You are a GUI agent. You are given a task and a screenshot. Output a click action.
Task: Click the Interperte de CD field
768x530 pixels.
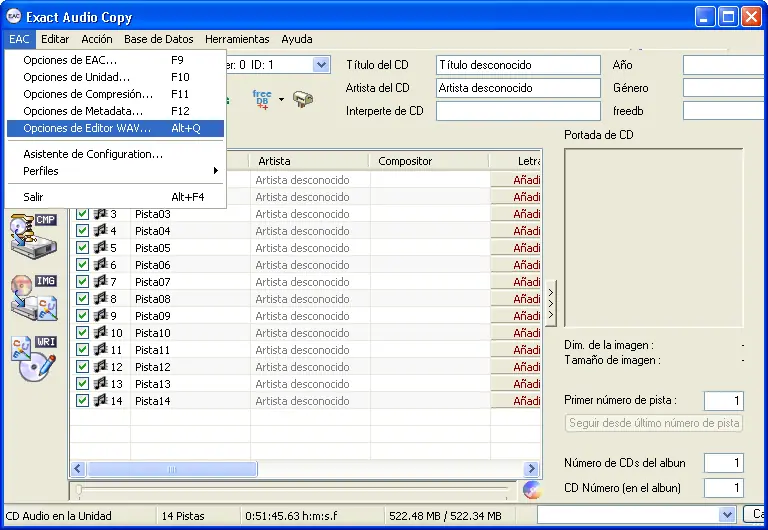coord(518,111)
